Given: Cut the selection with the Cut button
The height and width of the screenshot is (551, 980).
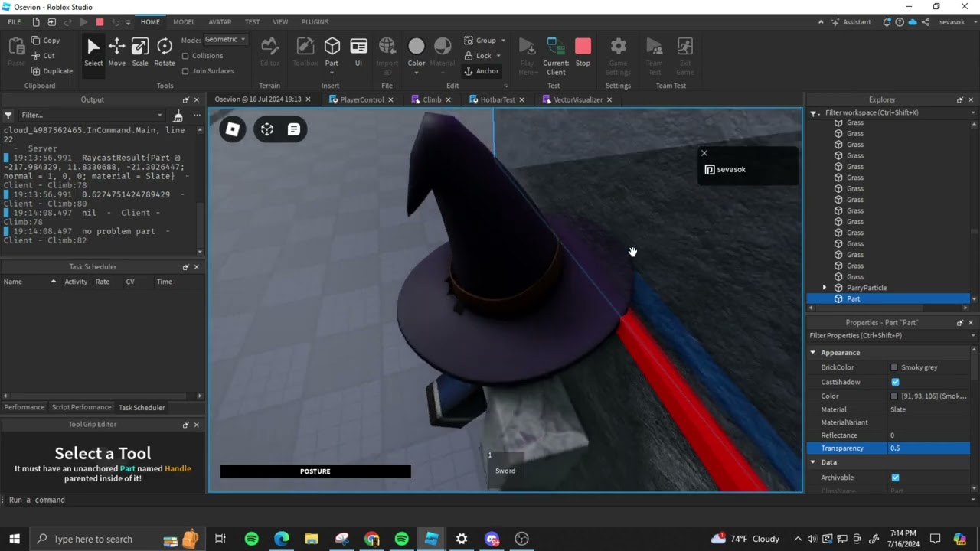Looking at the screenshot, I should click(x=43, y=56).
